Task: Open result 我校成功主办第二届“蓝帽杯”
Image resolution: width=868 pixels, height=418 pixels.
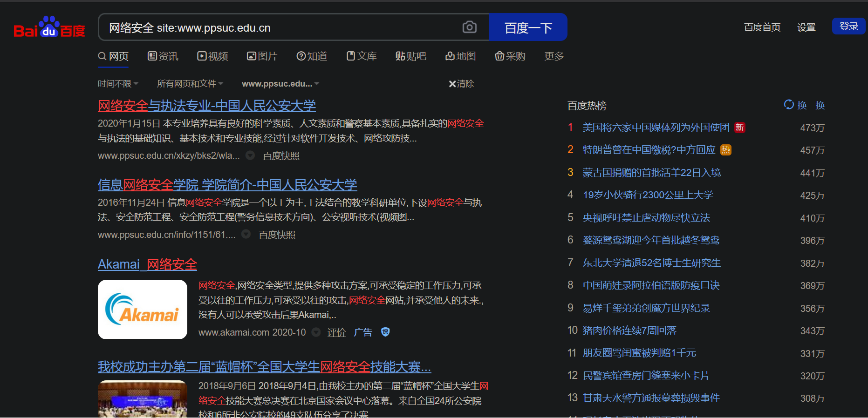Action: [265, 367]
